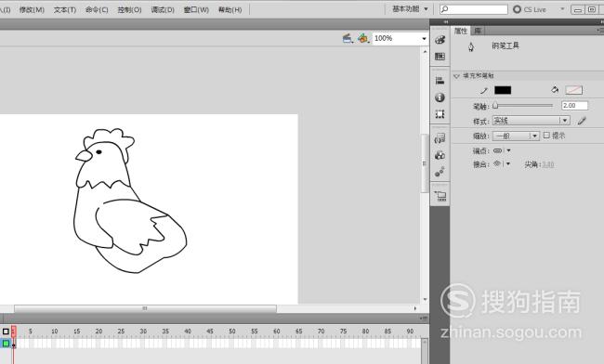Screen dimensions: 604x364
Task: Click the fill paint bucket icon
Action: pos(555,90)
